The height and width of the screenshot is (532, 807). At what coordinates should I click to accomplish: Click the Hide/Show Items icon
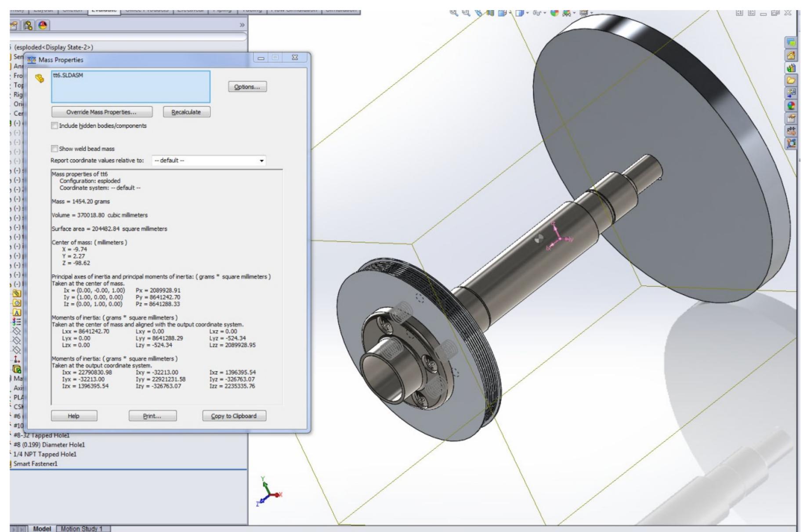(537, 12)
